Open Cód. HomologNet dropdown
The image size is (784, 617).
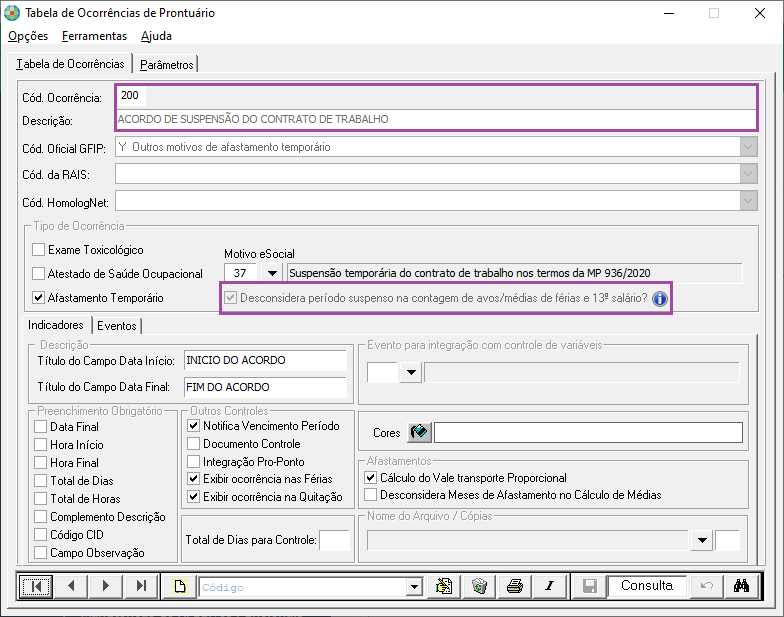tap(748, 201)
